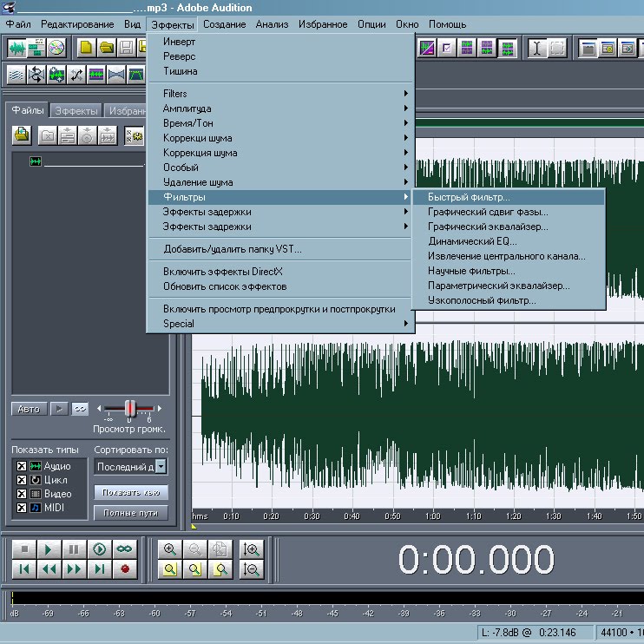The width and height of the screenshot is (644, 644).
Task: Choose Добавить/удалить папку VST
Action: pos(280,249)
